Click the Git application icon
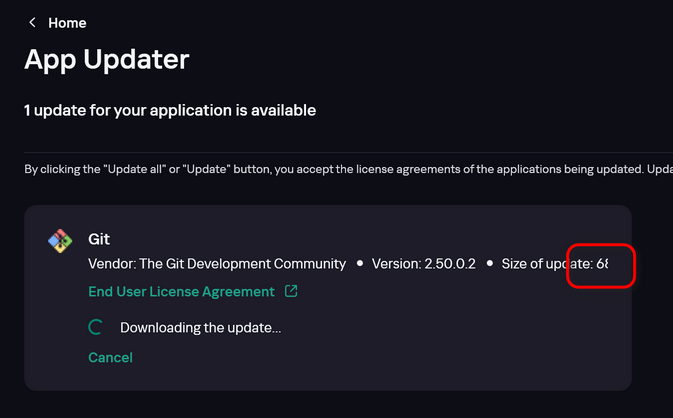The image size is (673, 418). click(60, 241)
